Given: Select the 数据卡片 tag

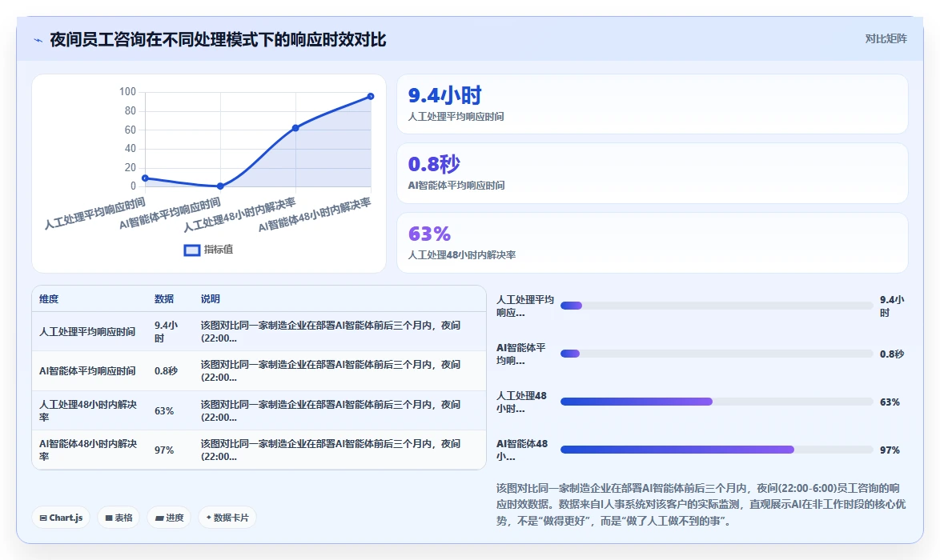Looking at the screenshot, I should pos(227,518).
